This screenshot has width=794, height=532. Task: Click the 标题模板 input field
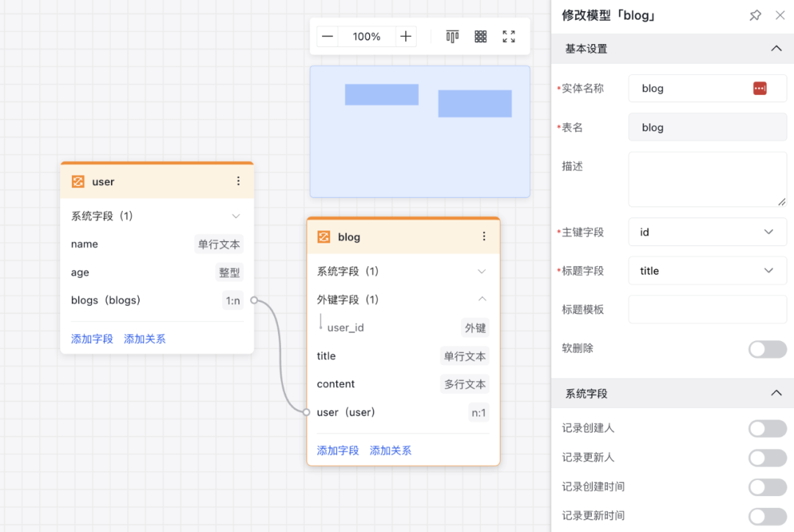[x=707, y=309]
